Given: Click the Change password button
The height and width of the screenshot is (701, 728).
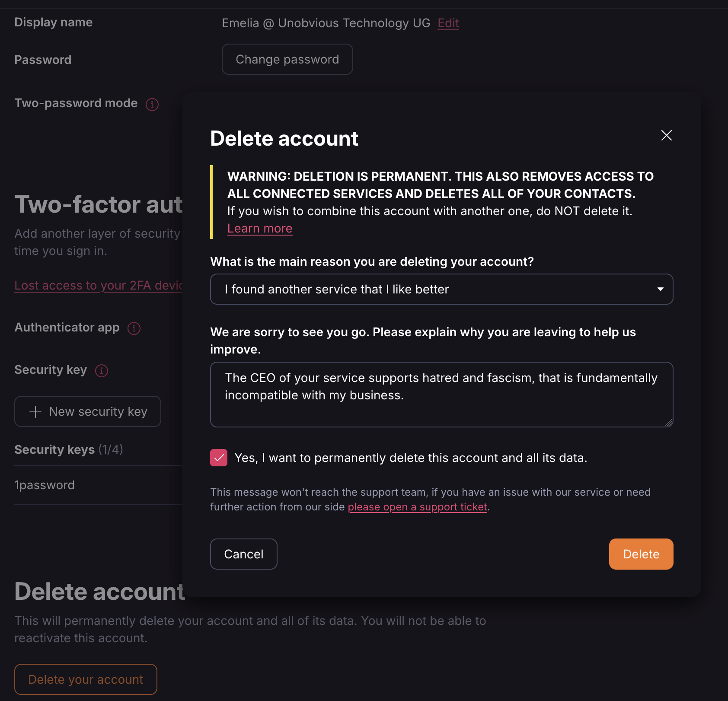Looking at the screenshot, I should (287, 59).
